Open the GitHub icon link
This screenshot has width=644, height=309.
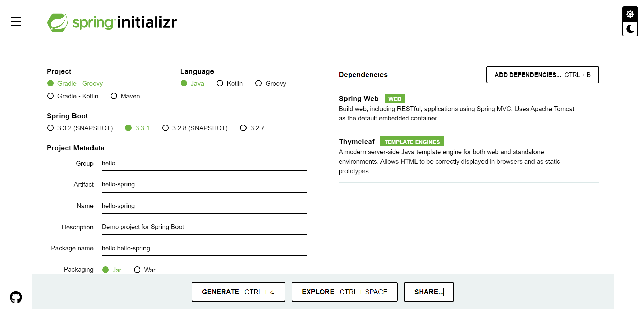[16, 297]
